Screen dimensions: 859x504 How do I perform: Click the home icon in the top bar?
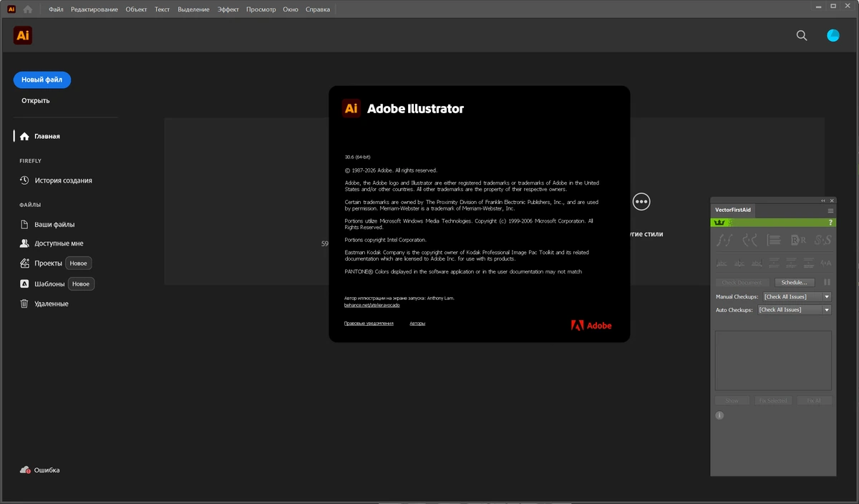pos(27,9)
